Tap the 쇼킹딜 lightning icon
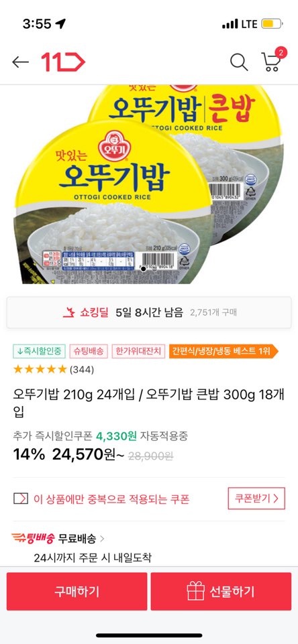The width and height of the screenshot is (298, 644). pos(68,312)
